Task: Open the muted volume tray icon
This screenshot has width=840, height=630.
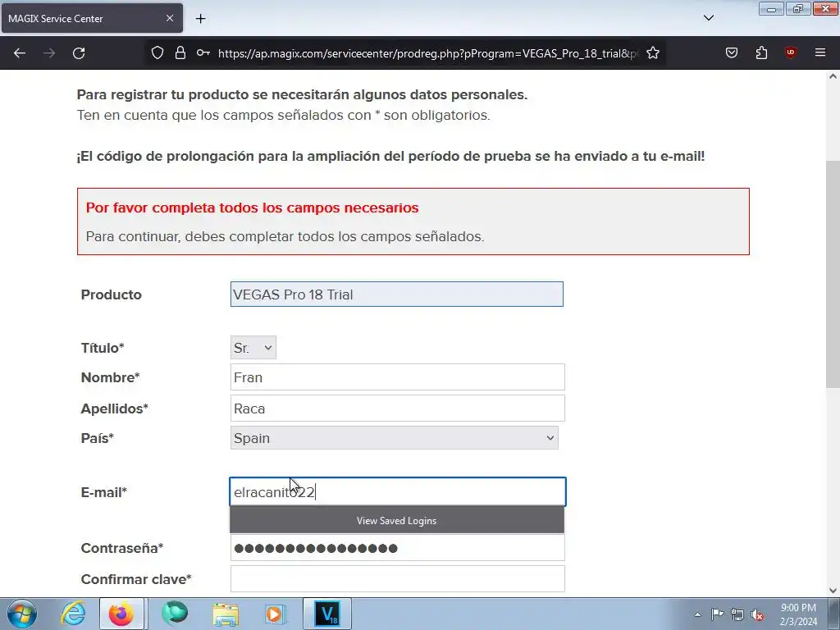Action: pos(757,614)
